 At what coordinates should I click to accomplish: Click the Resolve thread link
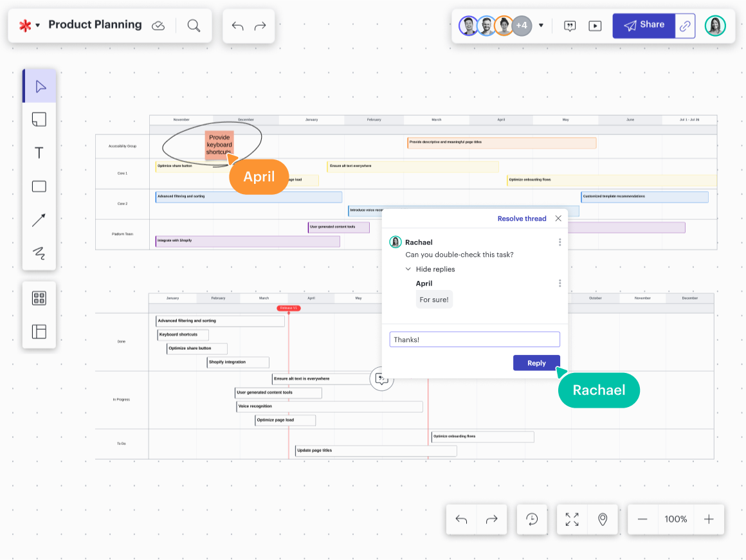(522, 219)
